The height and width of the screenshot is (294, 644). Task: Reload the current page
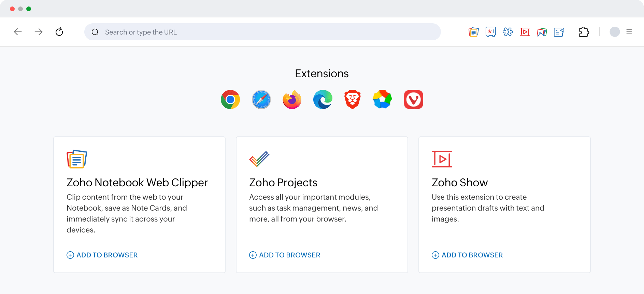(x=59, y=32)
